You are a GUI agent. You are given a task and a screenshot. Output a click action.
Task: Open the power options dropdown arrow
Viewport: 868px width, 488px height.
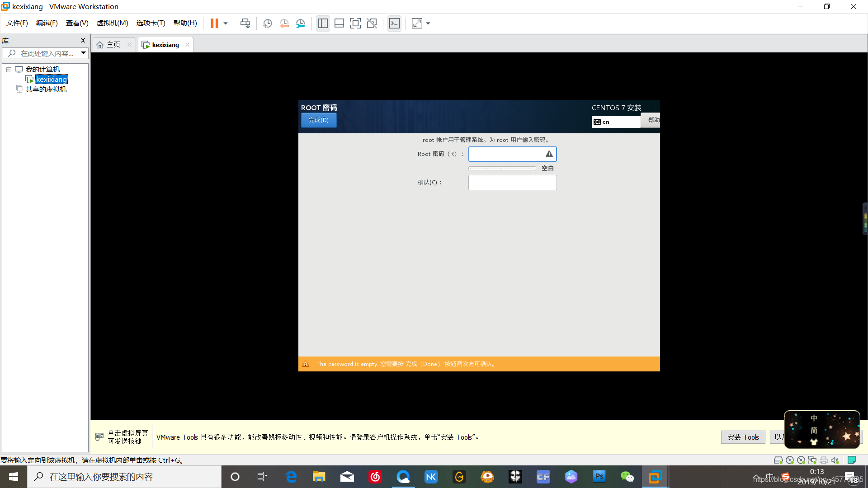[226, 23]
